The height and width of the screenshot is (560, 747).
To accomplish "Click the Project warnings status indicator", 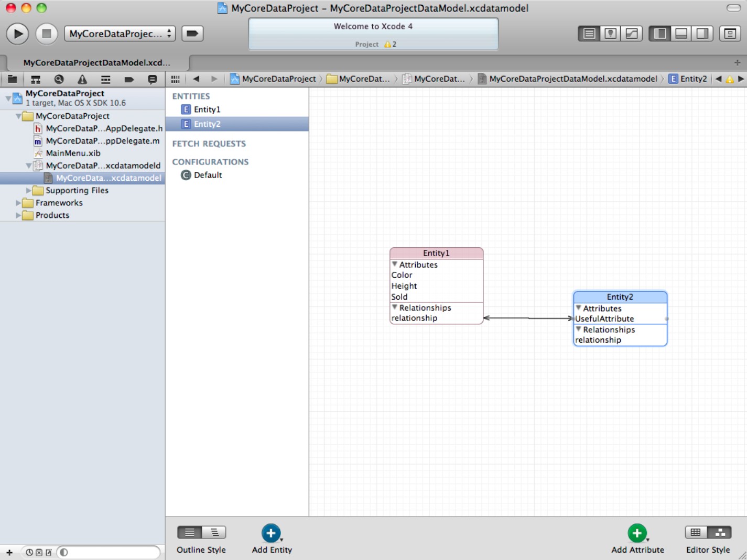I will pyautogui.click(x=376, y=44).
